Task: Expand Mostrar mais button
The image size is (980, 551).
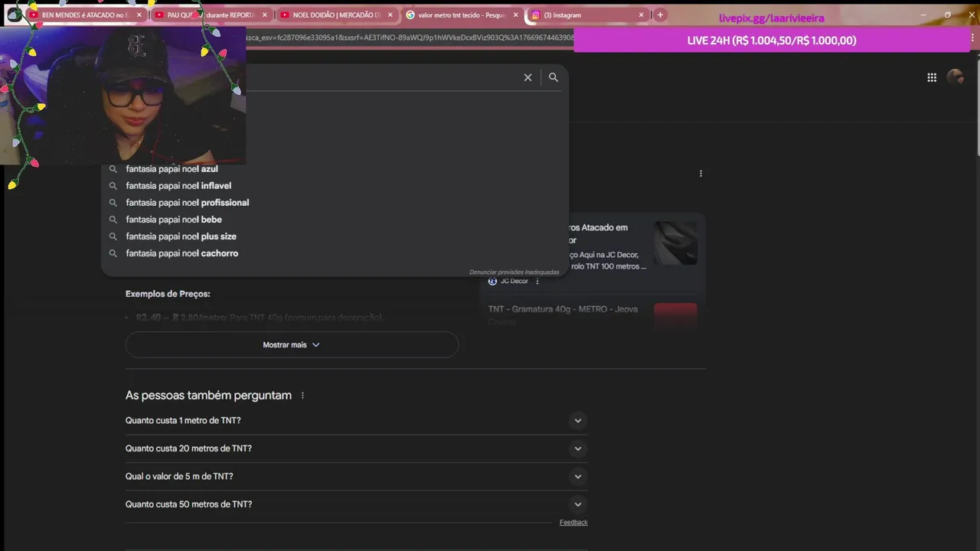Action: [292, 345]
